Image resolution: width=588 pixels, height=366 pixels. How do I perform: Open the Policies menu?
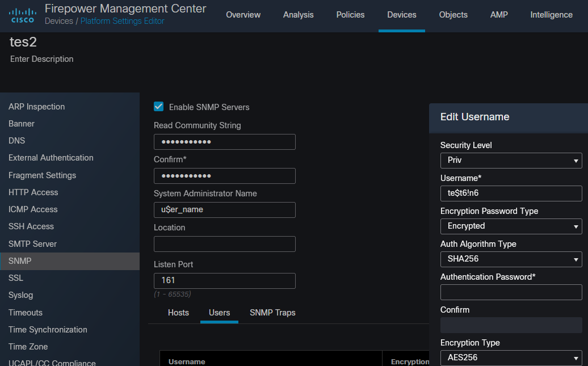click(x=350, y=15)
